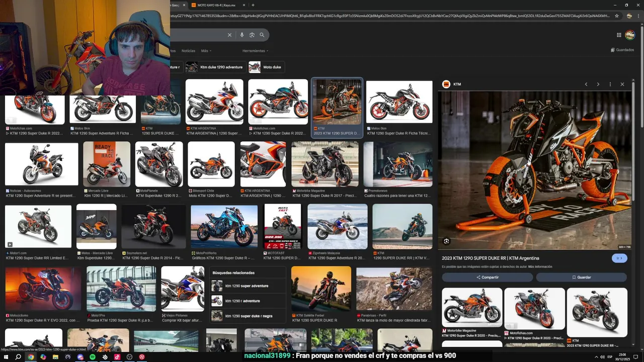Open Viejos Pistones Comprar Kit result
The width and height of the screenshot is (644, 362).
coord(183,289)
